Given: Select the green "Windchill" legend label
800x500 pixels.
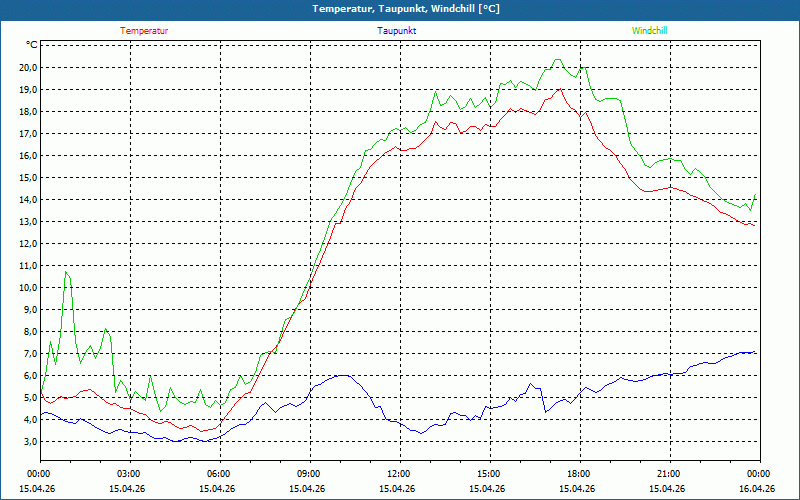Looking at the screenshot, I should coord(649,31).
